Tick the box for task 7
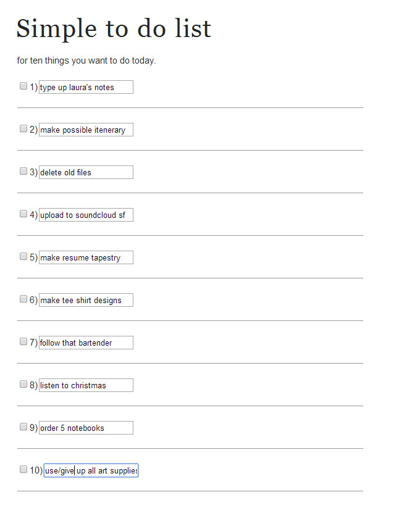Image resolution: width=420 pixels, height=521 pixels. pyautogui.click(x=23, y=342)
